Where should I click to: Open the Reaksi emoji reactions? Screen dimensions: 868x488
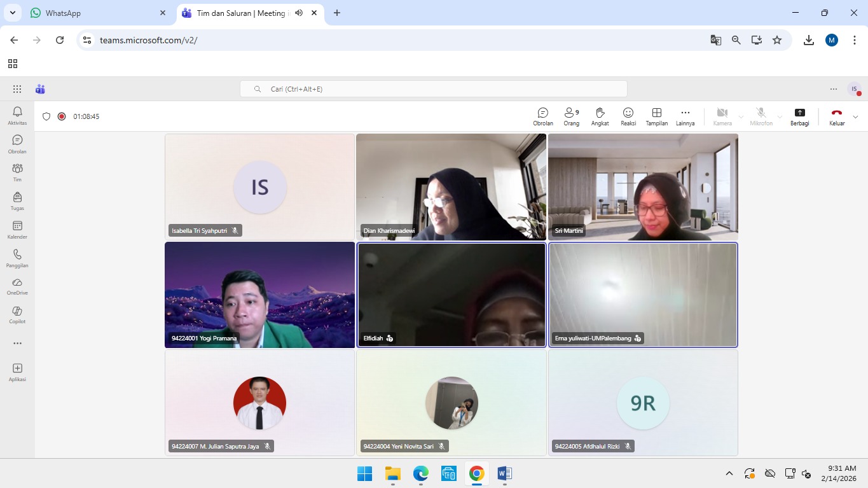coord(628,116)
